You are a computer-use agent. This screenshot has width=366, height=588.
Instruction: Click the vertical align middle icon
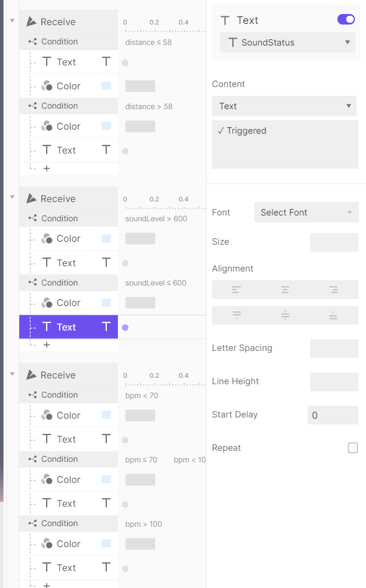point(285,315)
